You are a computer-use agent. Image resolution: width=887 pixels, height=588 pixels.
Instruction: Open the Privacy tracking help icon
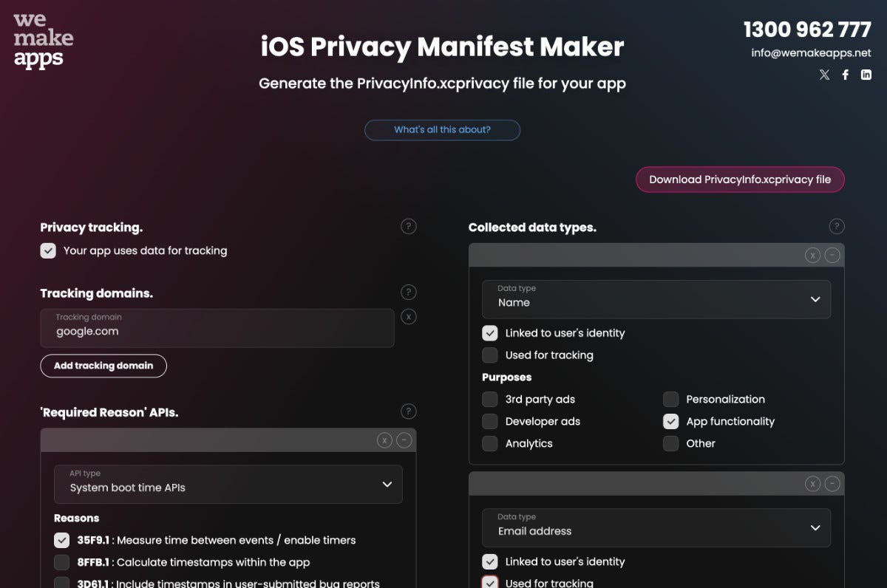(x=408, y=226)
